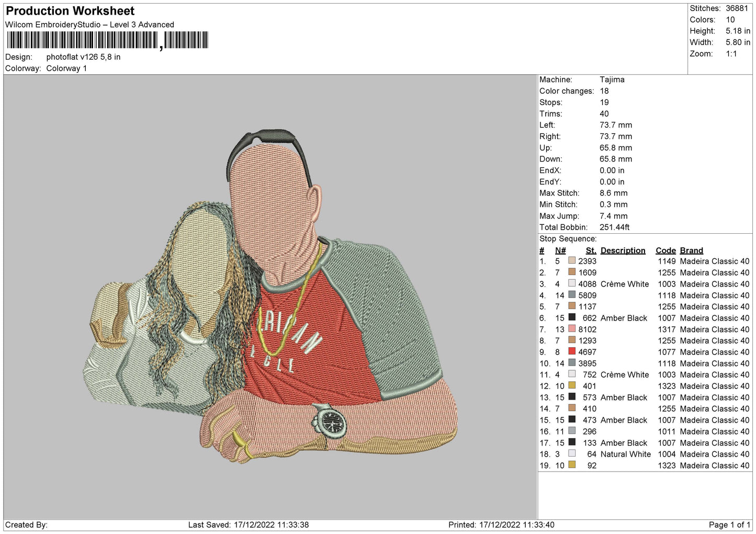Click the embroidery design preview image
The width and height of the screenshot is (756, 534).
(270, 297)
